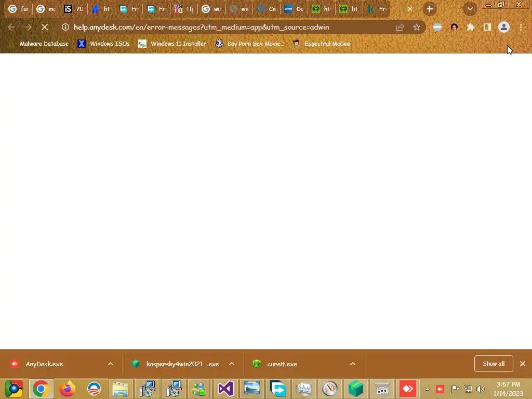The height and width of the screenshot is (399, 532).
Task: Open the Espectral McGee bookmark
Action: tap(321, 44)
